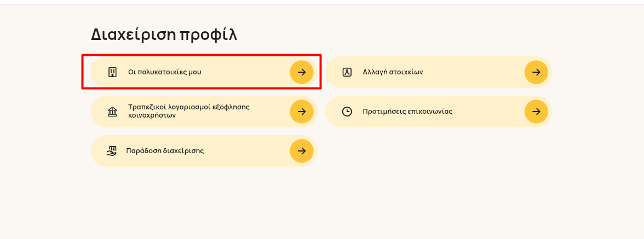The height and width of the screenshot is (239, 644).
Task: Click the building icon beside Οι πολυκατοικίες μου
Action: pyautogui.click(x=112, y=72)
